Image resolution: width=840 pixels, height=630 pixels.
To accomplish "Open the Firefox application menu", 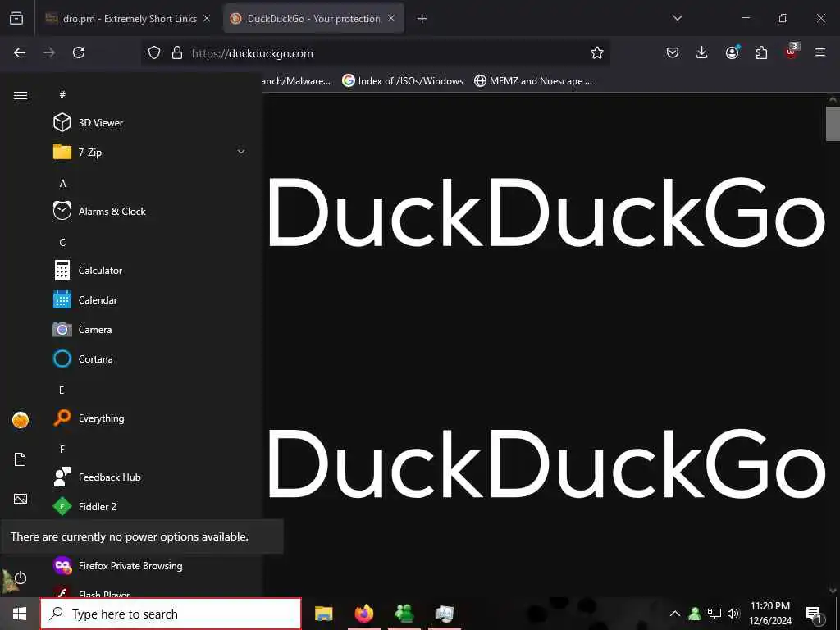I will click(x=820, y=52).
